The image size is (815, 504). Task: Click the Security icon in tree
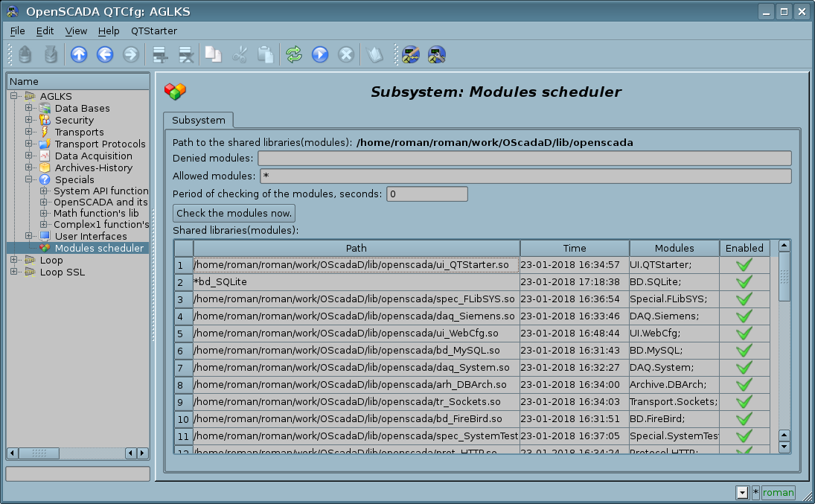[45, 120]
